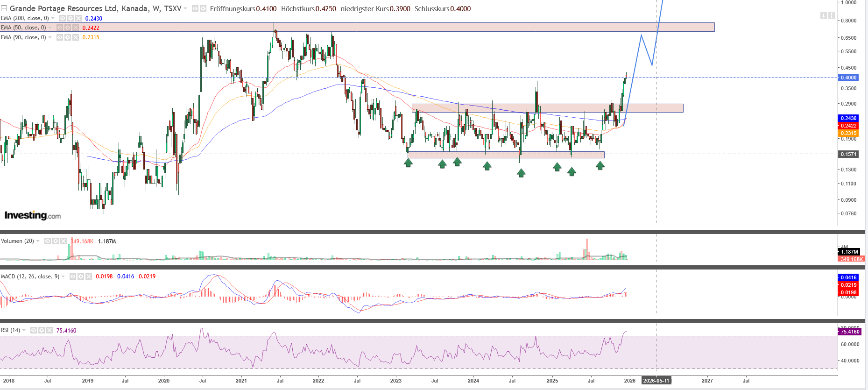Toggle visibility eye of EMA 200
The width and height of the screenshot is (868, 390).
tap(63, 18)
